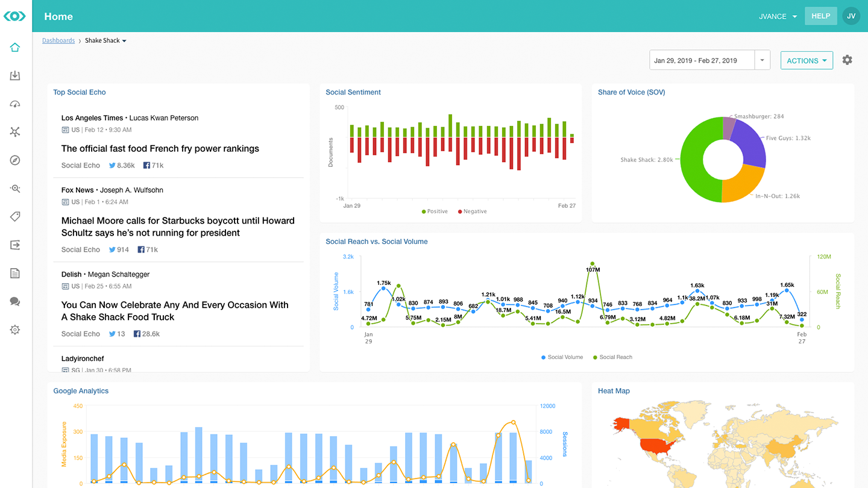Toggle the Negative legend on Social Sentiment
This screenshot has height=488, width=868.
(472, 211)
